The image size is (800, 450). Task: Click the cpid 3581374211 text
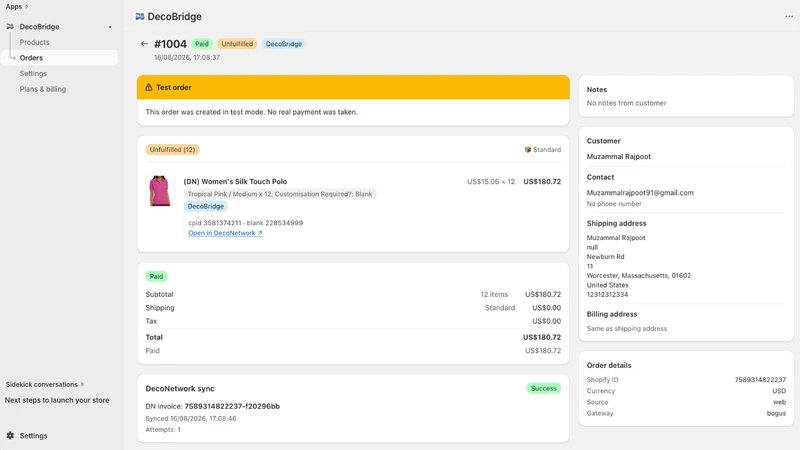pos(214,223)
